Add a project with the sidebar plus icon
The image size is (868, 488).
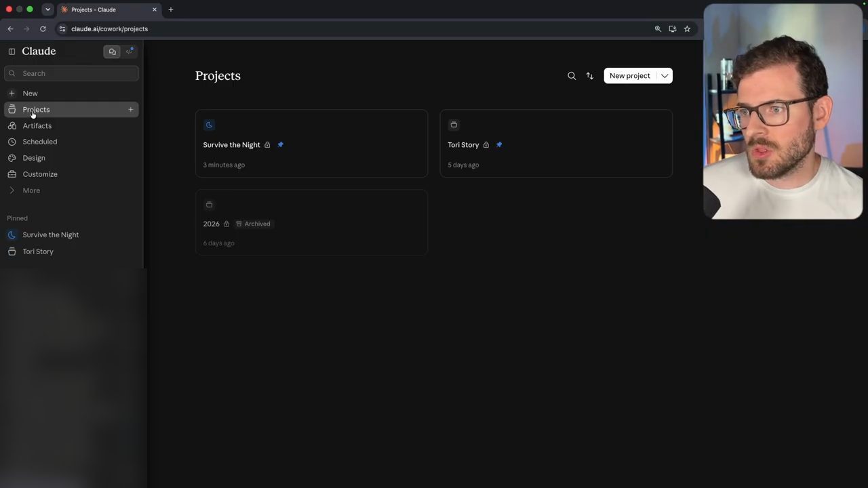pyautogui.click(x=131, y=109)
